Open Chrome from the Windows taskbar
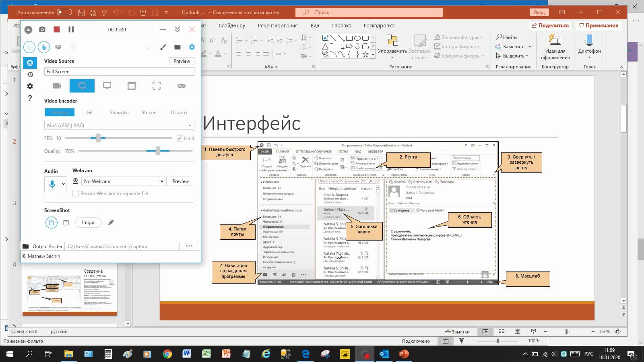Viewport: 644px width, 362px height. click(x=167, y=354)
